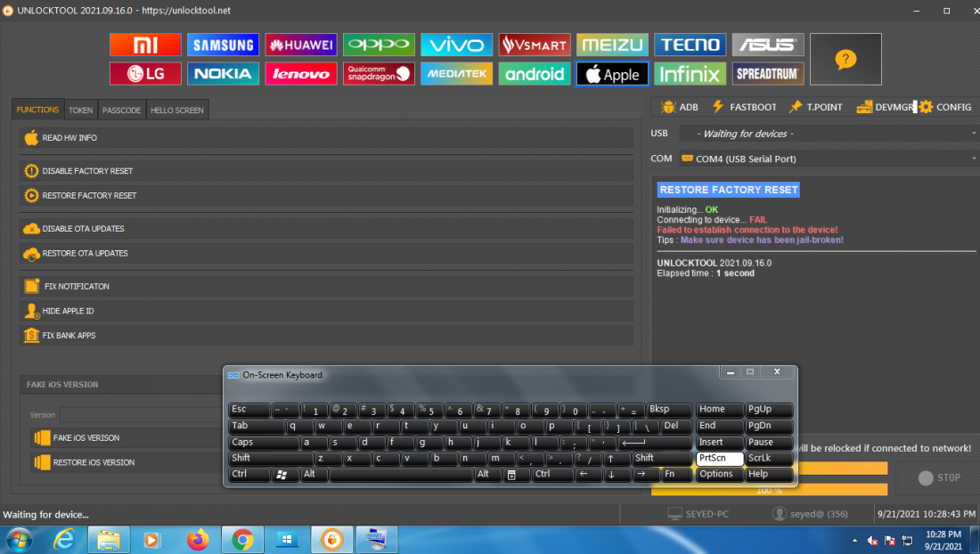
Task: Click the Bksp key on On-Screen Keyboard
Action: [669, 410]
